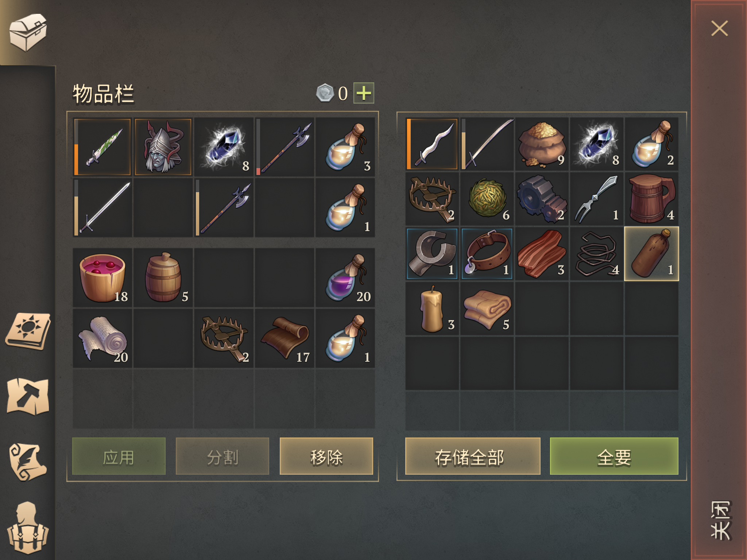747x560 pixels.
Task: Click the 分割 split button
Action: pyautogui.click(x=222, y=456)
